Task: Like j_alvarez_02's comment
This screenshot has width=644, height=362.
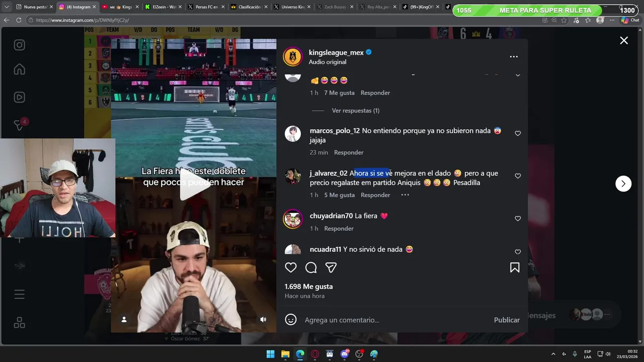Action: [x=518, y=176]
